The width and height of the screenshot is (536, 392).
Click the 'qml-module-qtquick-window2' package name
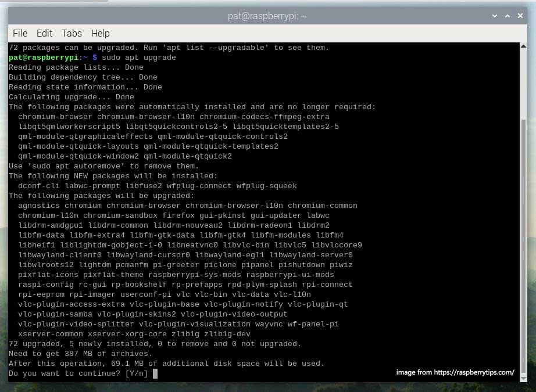point(78,156)
